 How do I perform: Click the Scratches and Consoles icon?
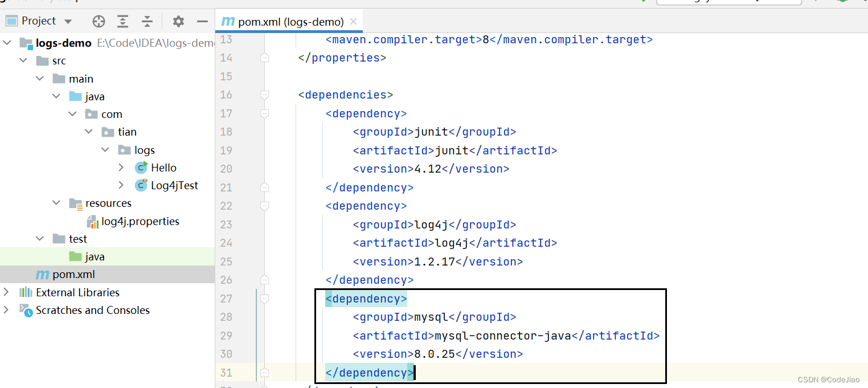pyautogui.click(x=26, y=310)
